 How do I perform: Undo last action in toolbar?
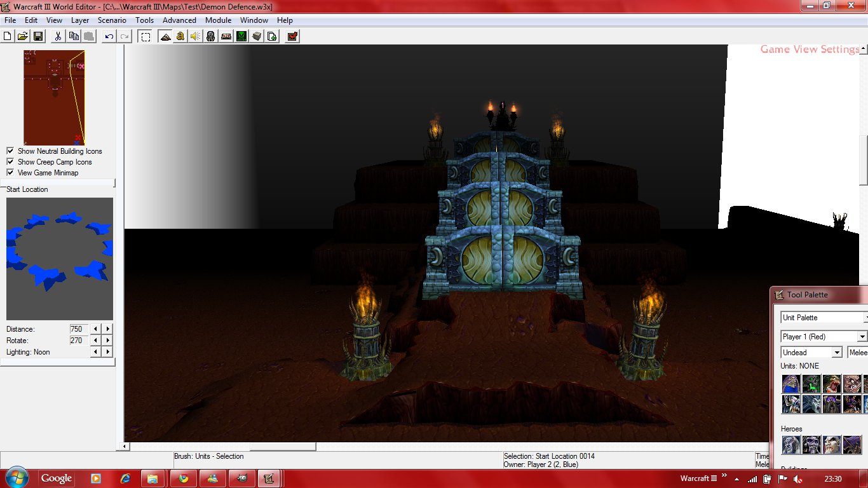point(109,36)
